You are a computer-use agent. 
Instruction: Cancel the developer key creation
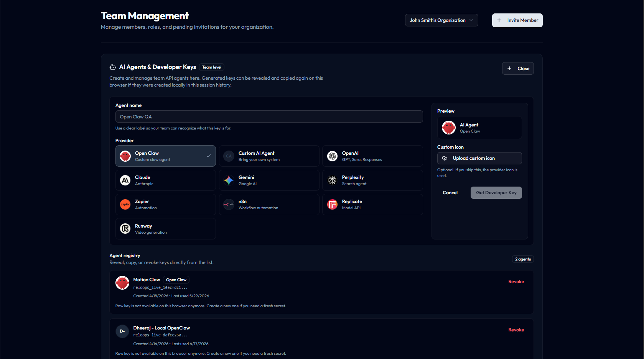(x=450, y=193)
